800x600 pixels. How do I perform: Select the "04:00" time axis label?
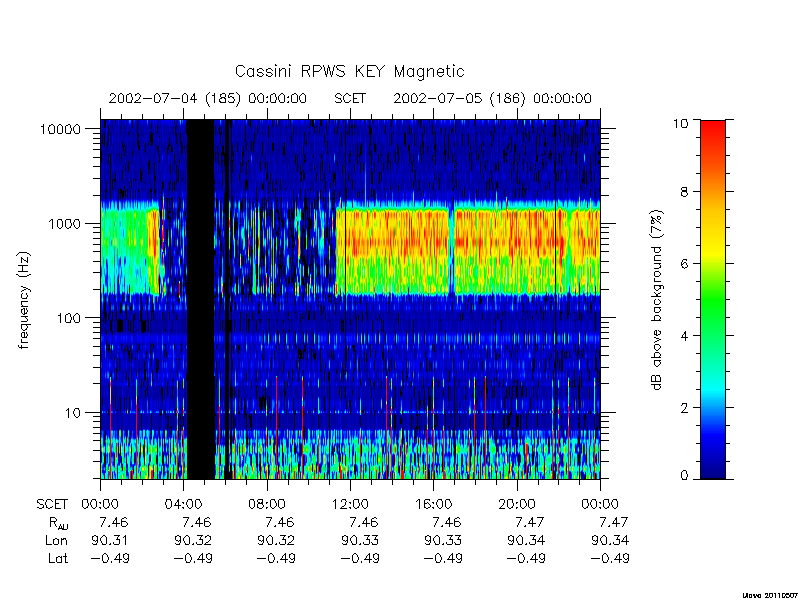183,505
